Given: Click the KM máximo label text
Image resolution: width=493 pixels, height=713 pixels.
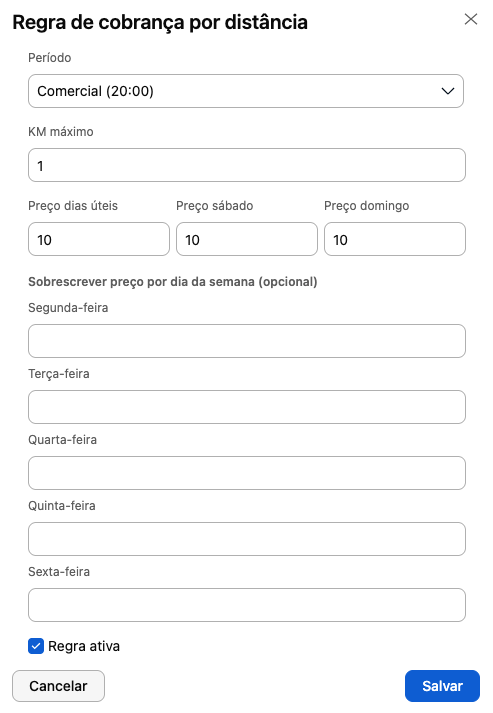Looking at the screenshot, I should tap(61, 132).
